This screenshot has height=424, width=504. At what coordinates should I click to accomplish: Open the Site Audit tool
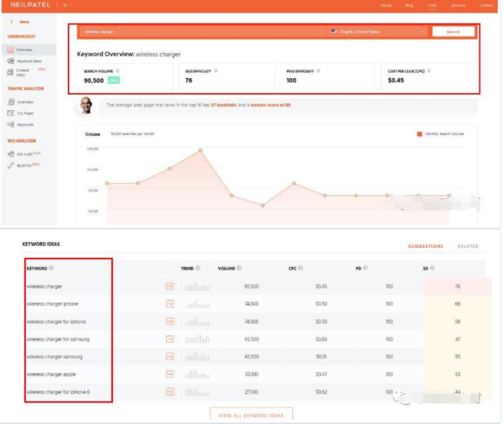24,154
